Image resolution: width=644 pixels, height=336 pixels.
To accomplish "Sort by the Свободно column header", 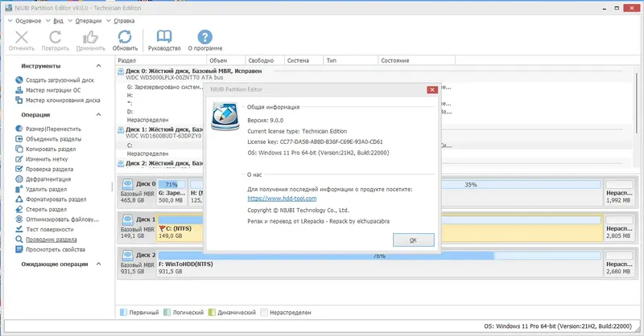I will point(265,60).
